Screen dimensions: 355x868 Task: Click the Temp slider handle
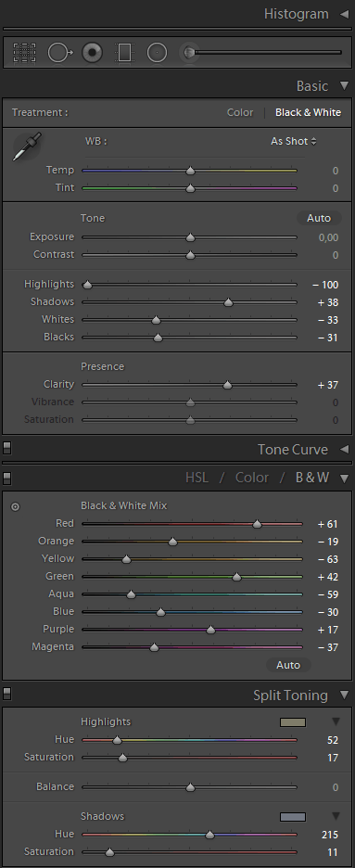click(x=190, y=171)
